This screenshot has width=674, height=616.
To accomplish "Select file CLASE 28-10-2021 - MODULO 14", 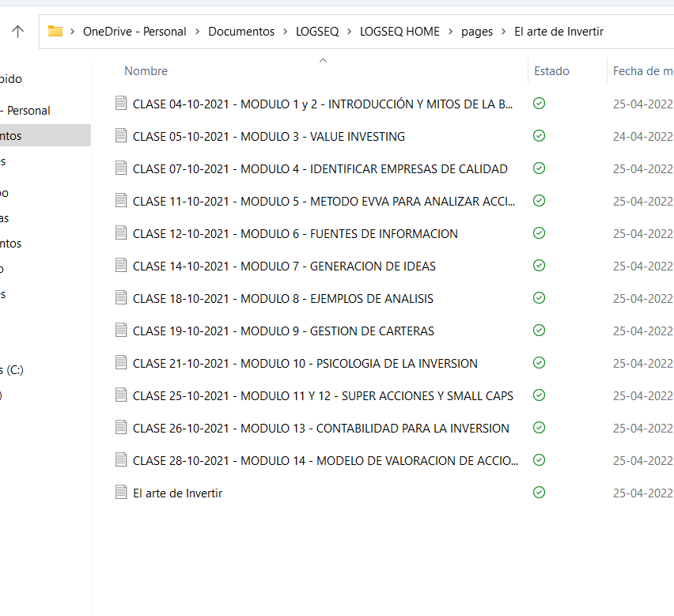I will pos(325,461).
